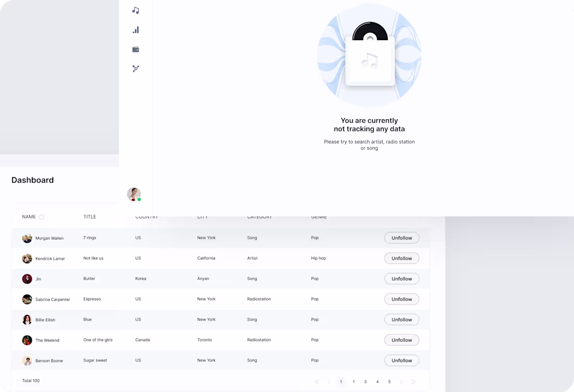The image size is (574, 392).
Task: Click the green online status indicator
Action: 140,199
